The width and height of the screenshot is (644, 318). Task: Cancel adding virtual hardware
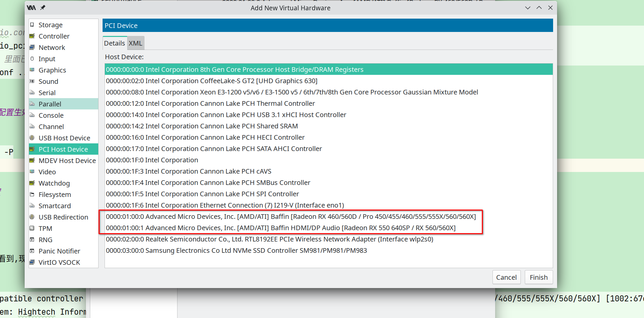(506, 277)
